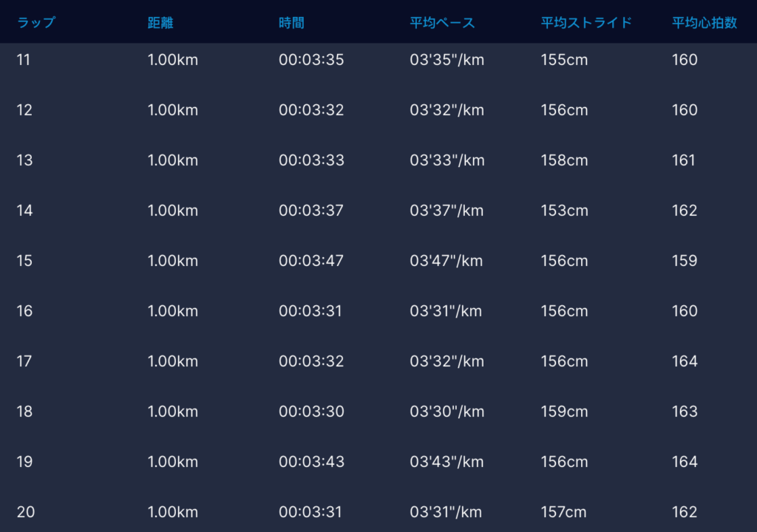Click the 平均心拍数 column header

[x=704, y=23]
